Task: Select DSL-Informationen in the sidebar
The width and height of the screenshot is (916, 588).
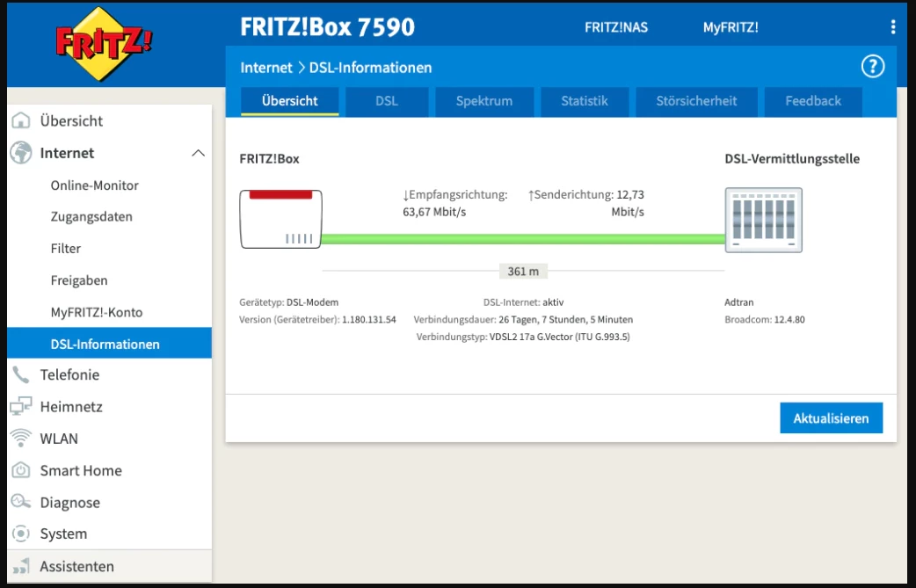Action: tap(109, 344)
